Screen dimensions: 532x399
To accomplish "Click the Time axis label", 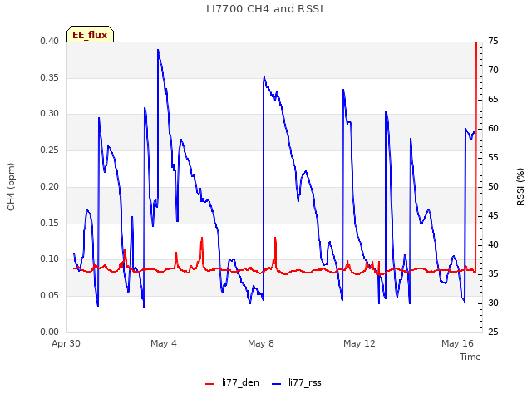I will click(x=470, y=357).
